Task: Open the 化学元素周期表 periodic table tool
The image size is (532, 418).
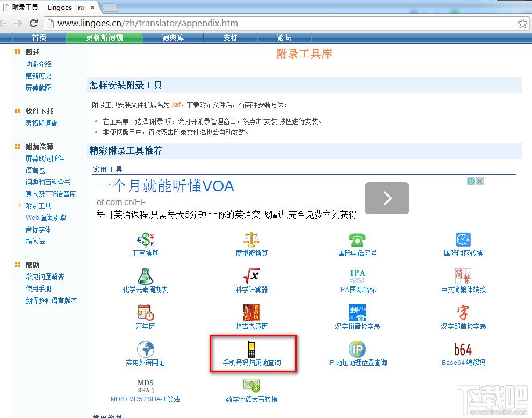Action: [x=145, y=282]
